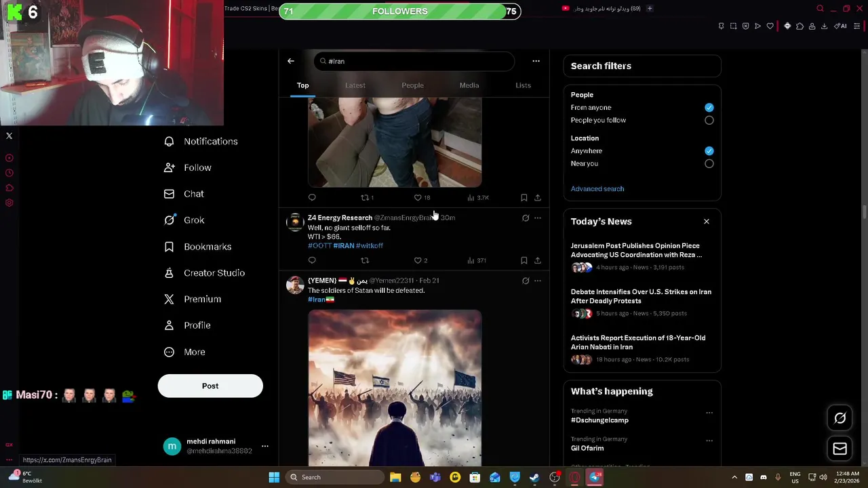Open the floating messages envelope button

(x=840, y=449)
